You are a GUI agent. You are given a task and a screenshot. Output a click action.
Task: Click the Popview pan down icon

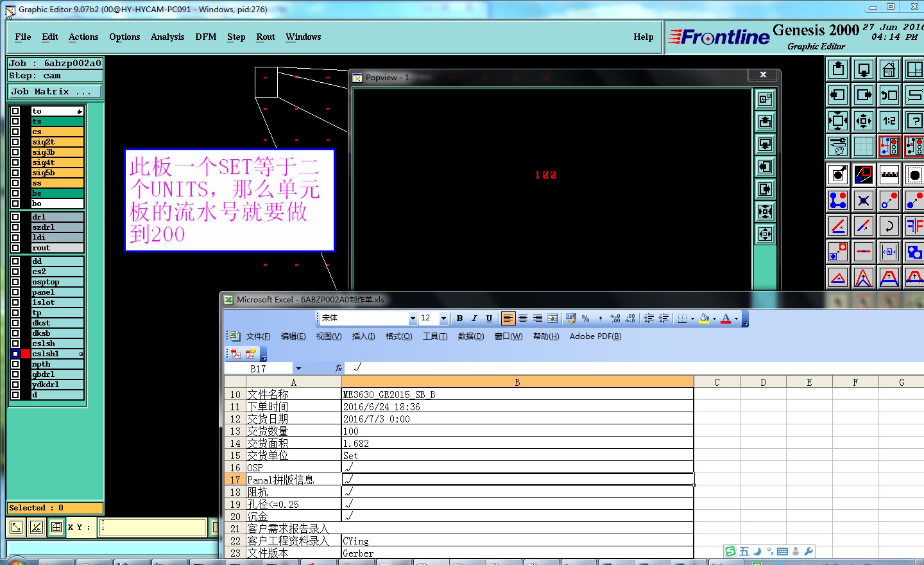[765, 144]
